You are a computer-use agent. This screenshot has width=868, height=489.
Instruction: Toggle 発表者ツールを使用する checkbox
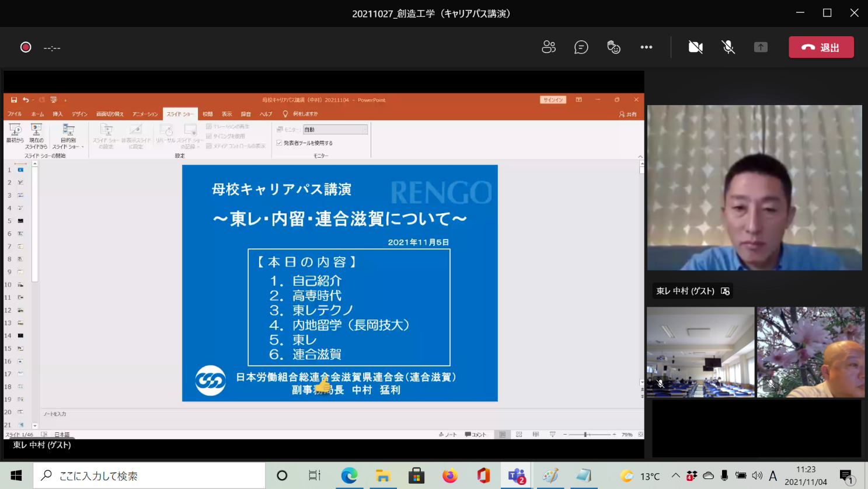279,143
